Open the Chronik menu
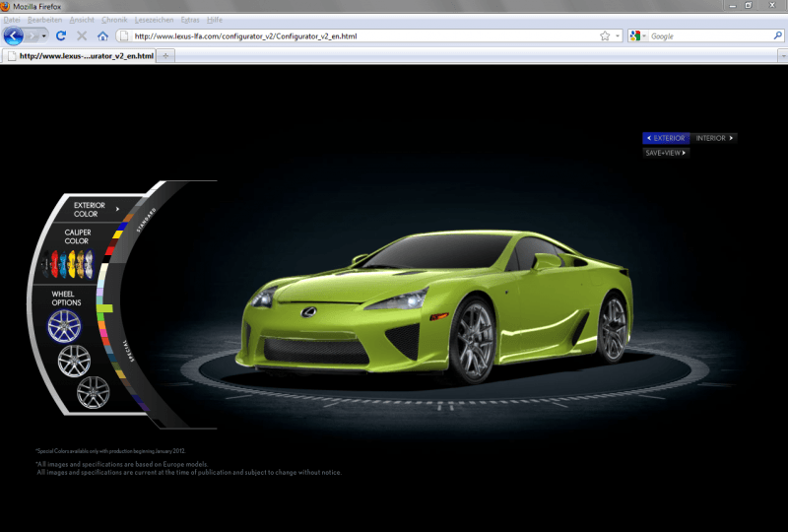The image size is (788, 532). tap(114, 20)
